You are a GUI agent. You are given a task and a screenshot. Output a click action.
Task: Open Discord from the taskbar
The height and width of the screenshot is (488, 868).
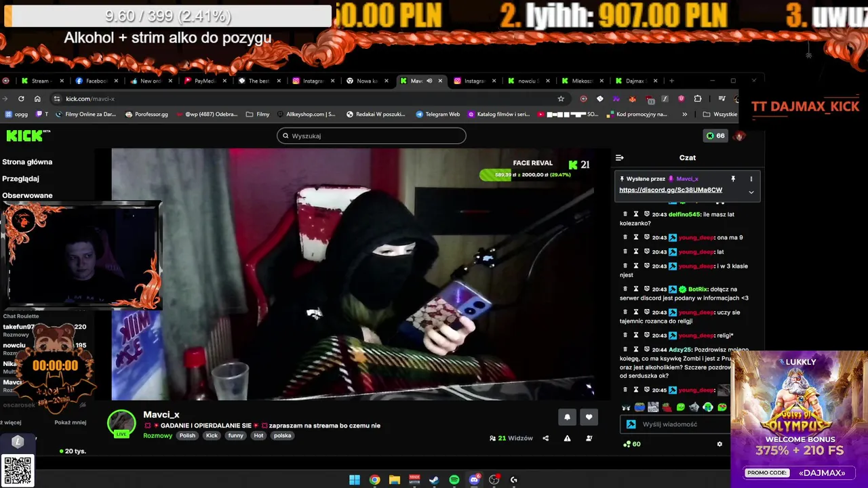(474, 480)
